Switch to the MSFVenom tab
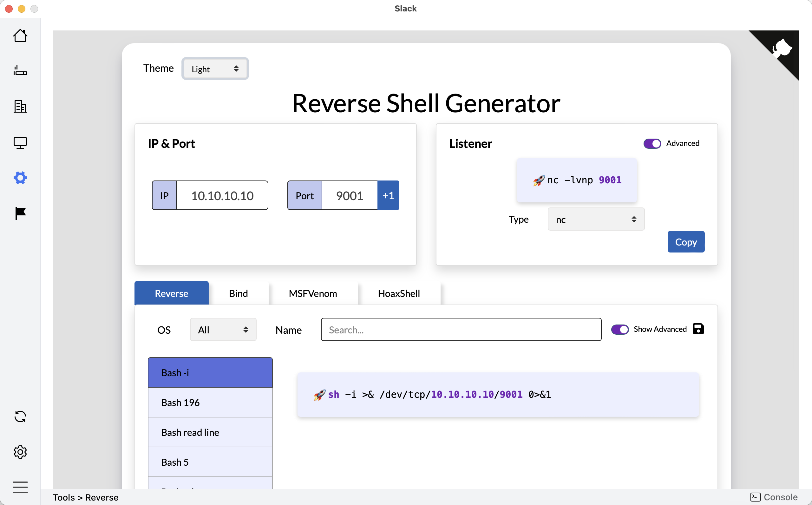This screenshot has height=505, width=812. (x=312, y=293)
